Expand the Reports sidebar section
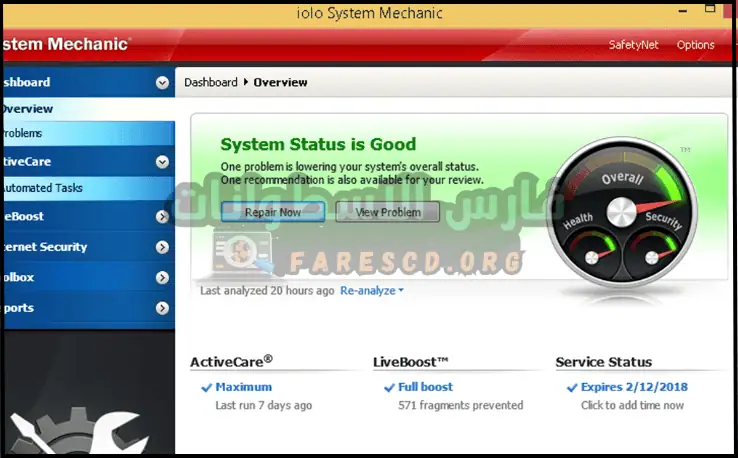The height and width of the screenshot is (458, 738). (x=162, y=309)
